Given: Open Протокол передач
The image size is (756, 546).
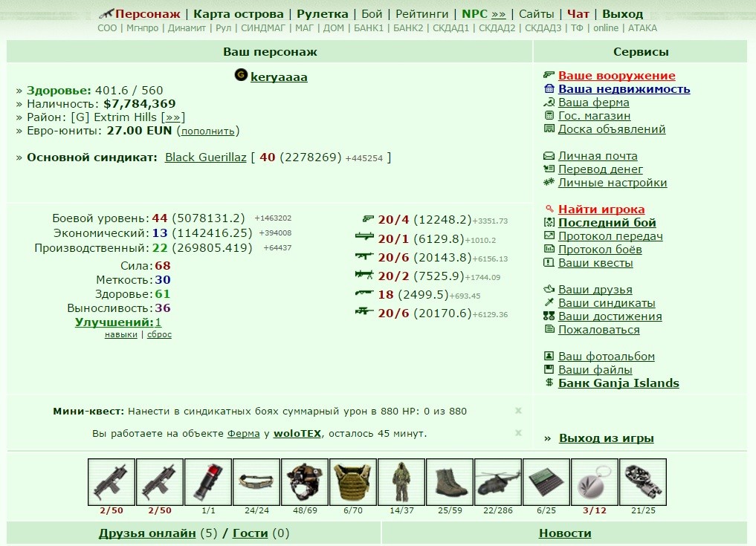Looking at the screenshot, I should [610, 236].
